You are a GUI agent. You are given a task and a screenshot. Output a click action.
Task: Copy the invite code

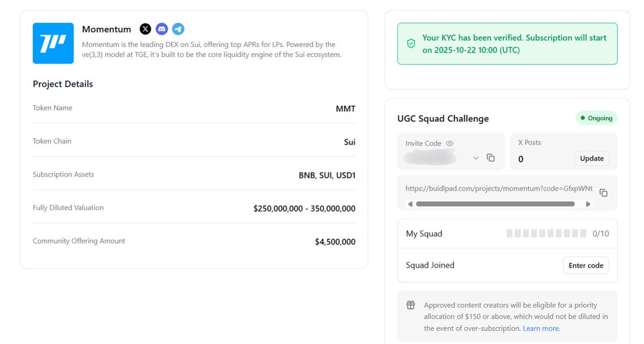(x=491, y=158)
